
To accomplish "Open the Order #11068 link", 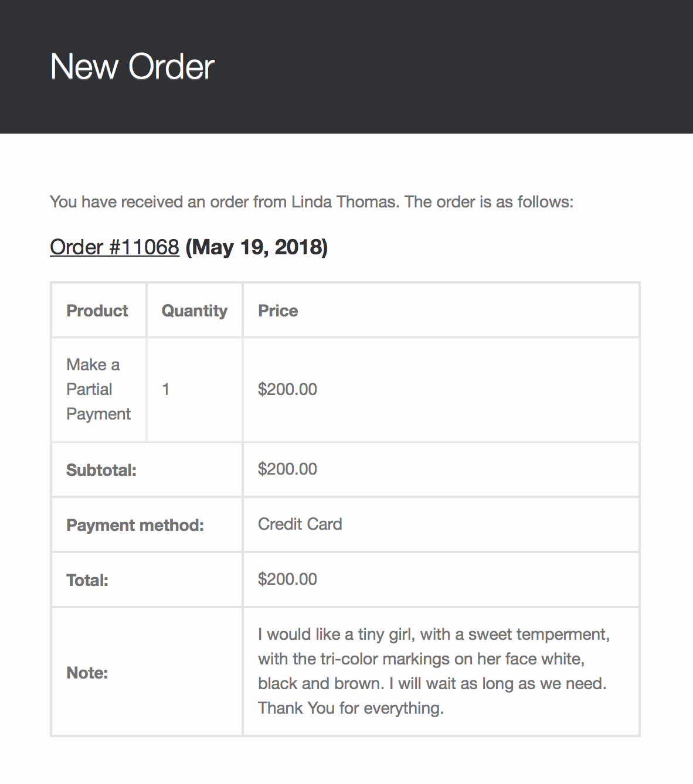I will pyautogui.click(x=114, y=247).
